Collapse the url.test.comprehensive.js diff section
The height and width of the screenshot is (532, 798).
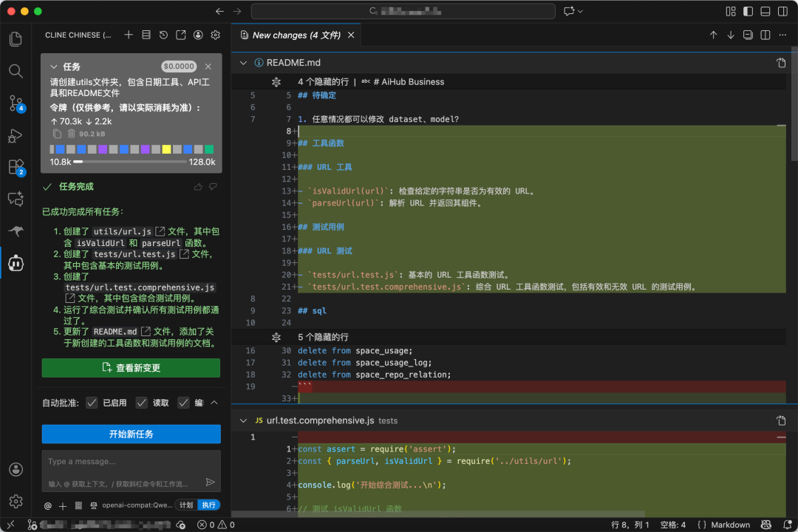pos(243,420)
